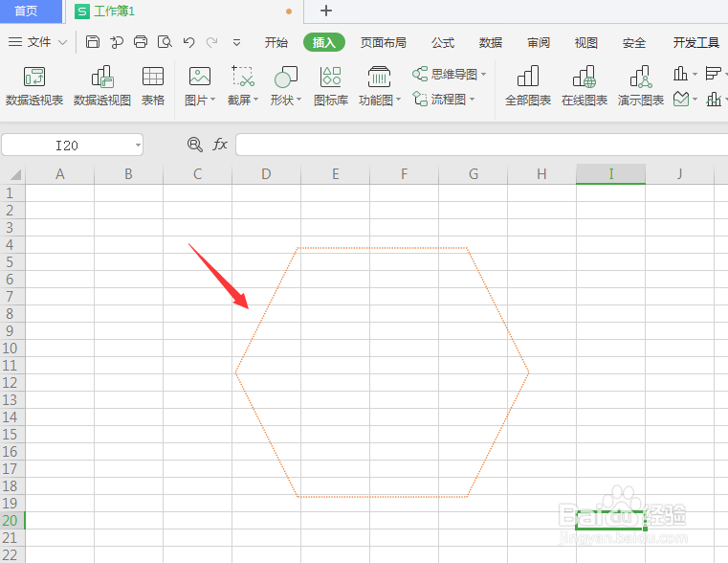Viewport: 728px width, 563px height.
Task: Insert a column chart icon
Action: [680, 74]
